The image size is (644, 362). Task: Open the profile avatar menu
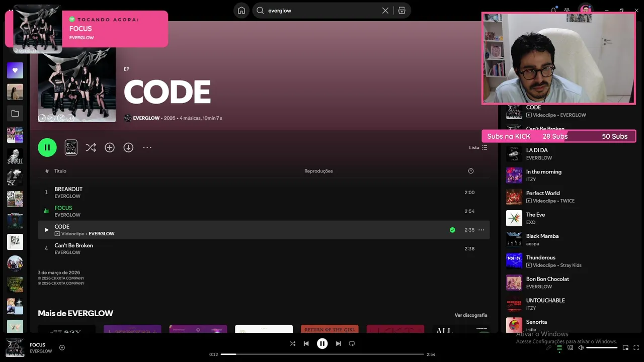pyautogui.click(x=585, y=9)
